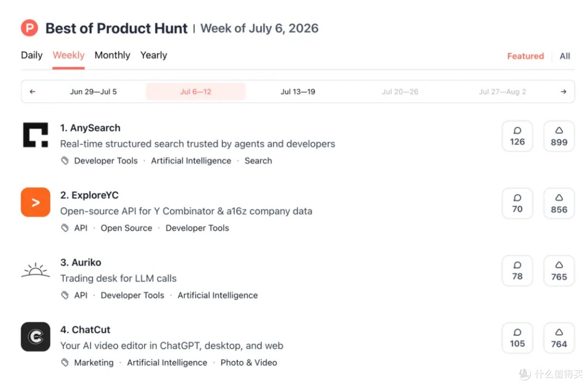The width and height of the screenshot is (588, 386).
Task: Click the Search tag under AnySearch
Action: click(x=258, y=161)
